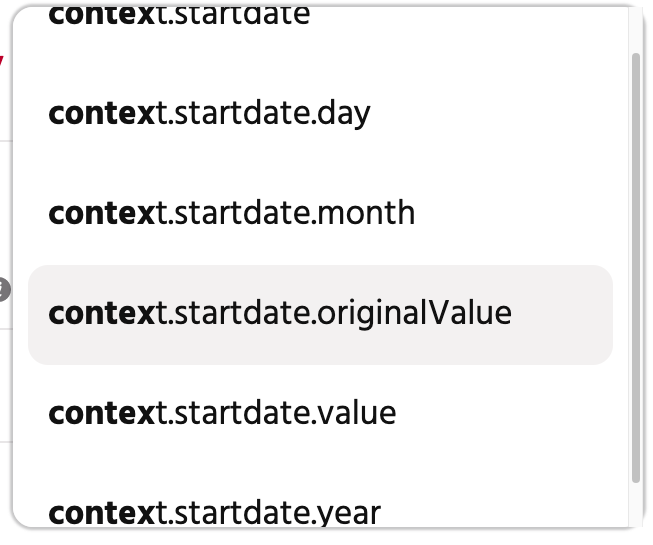Click the row below context.startdate.day
The width and height of the screenshot is (653, 545).
231,213
